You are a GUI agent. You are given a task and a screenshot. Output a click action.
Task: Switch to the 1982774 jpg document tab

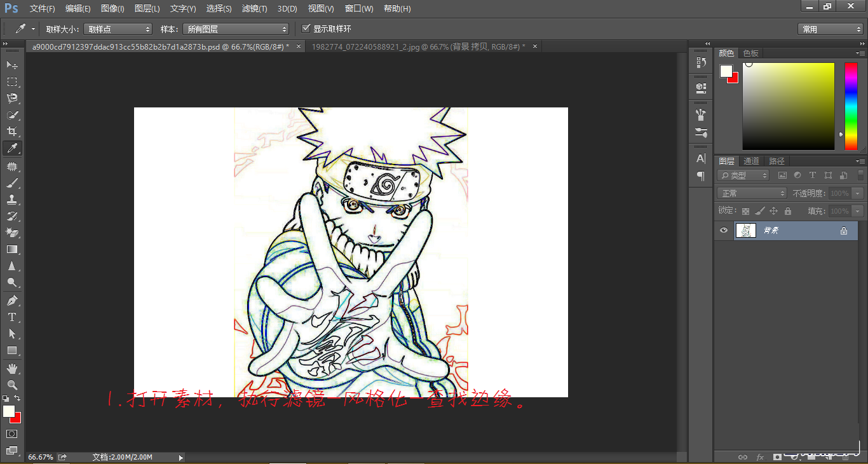tap(418, 46)
